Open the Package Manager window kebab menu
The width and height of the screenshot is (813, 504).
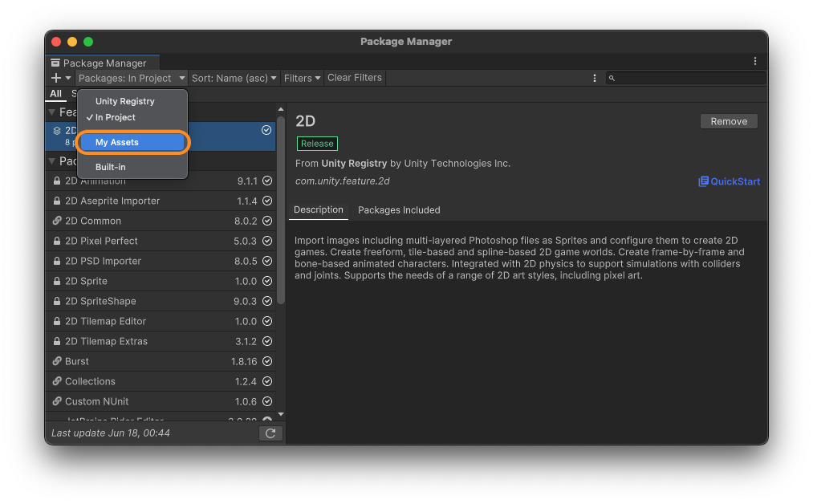pyautogui.click(x=754, y=62)
